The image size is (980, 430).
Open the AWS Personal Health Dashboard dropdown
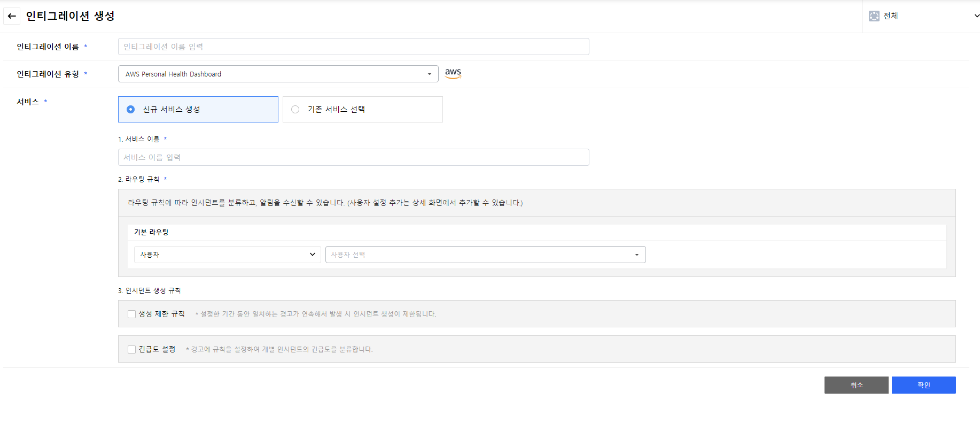click(x=278, y=74)
